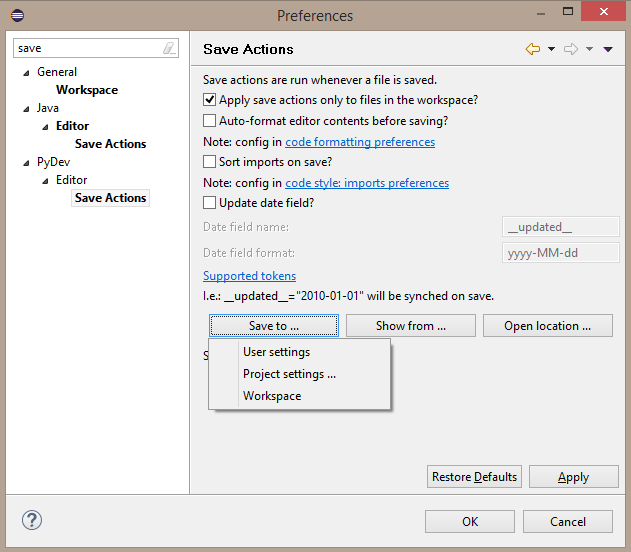This screenshot has width=631, height=552.
Task: Click the Date field format input
Action: pos(561,253)
